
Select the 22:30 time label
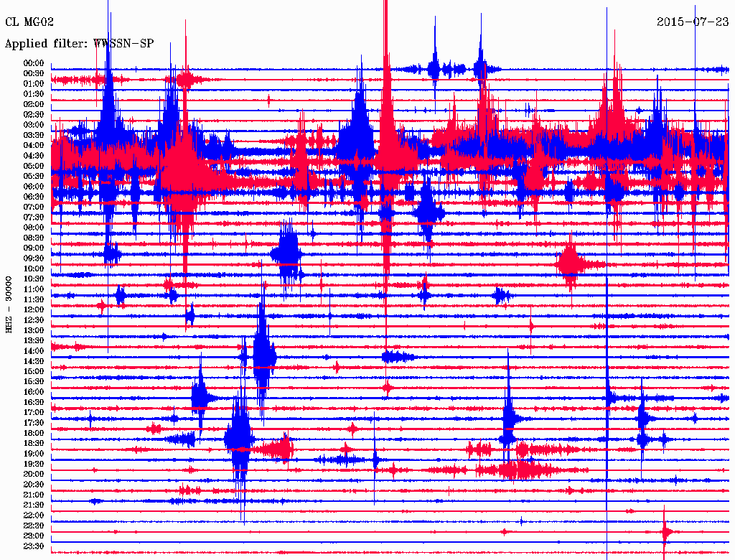click(x=34, y=526)
